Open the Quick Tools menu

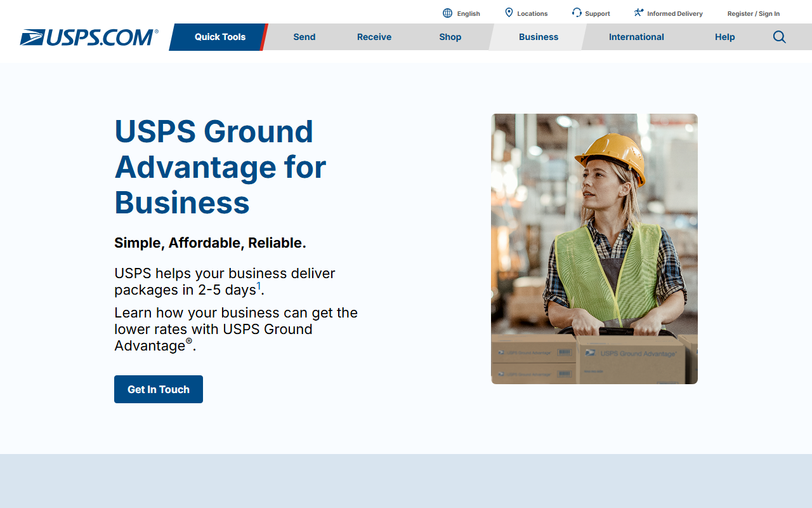coord(219,37)
